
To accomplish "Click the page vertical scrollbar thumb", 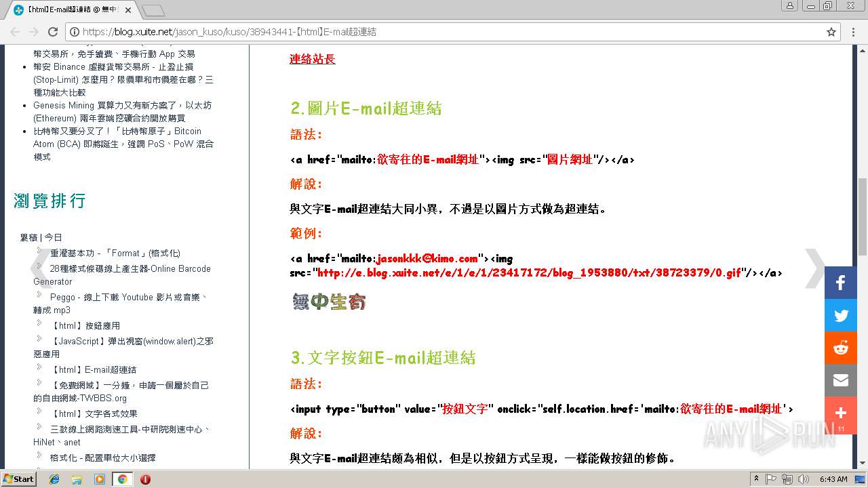I will coord(862,217).
